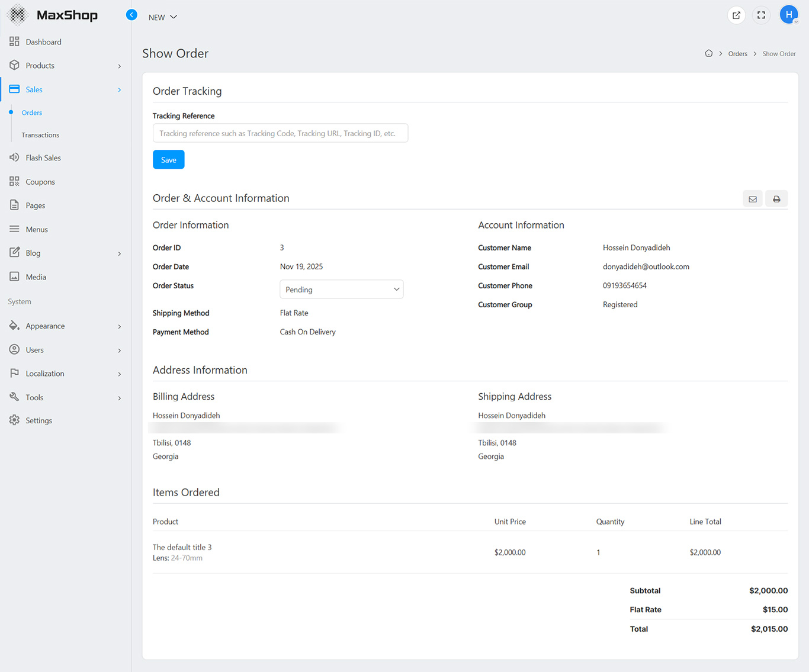The width and height of the screenshot is (809, 672).
Task: Open the user profile avatar
Action: [x=788, y=15]
